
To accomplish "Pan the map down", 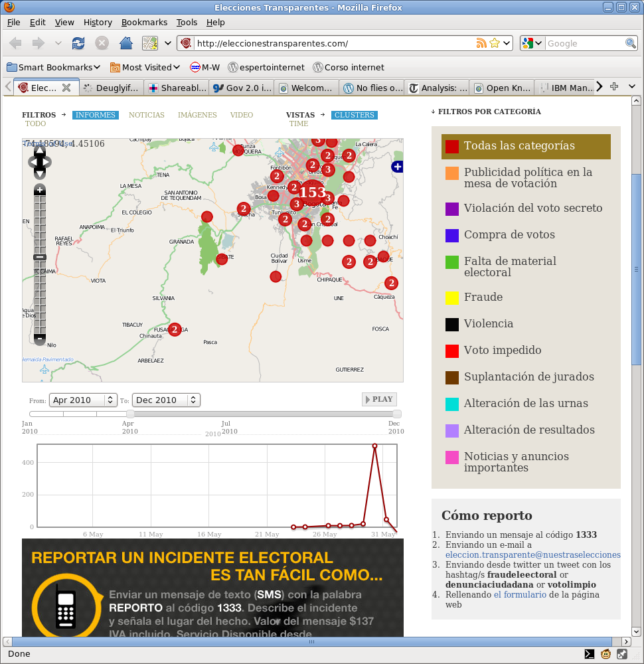I will click(39, 173).
